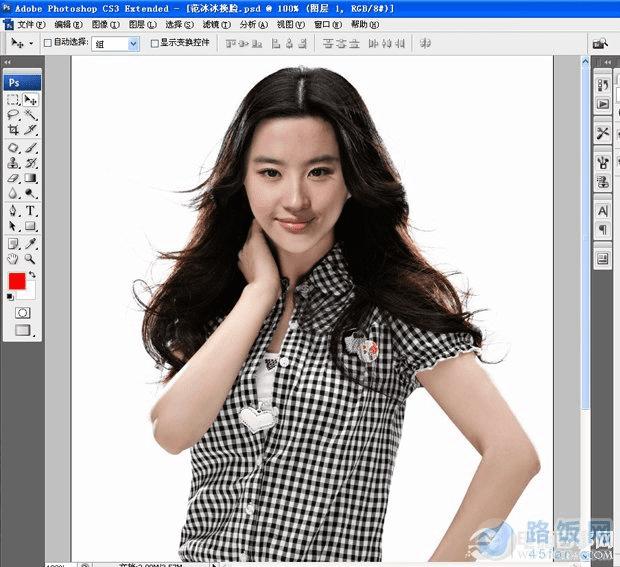Select the Crop tool
The width and height of the screenshot is (620, 567).
tap(13, 130)
